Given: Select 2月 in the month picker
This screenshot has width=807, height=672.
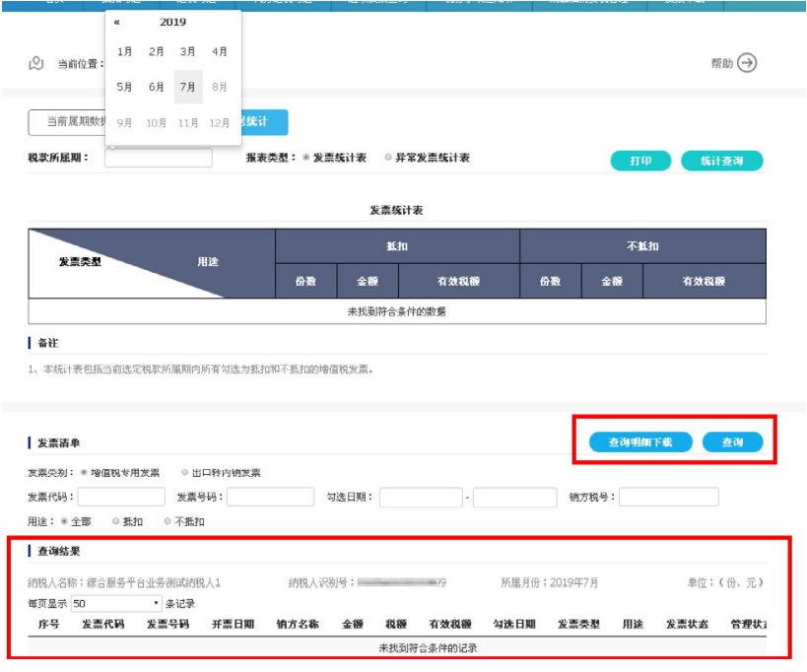Looking at the screenshot, I should pyautogui.click(x=156, y=51).
